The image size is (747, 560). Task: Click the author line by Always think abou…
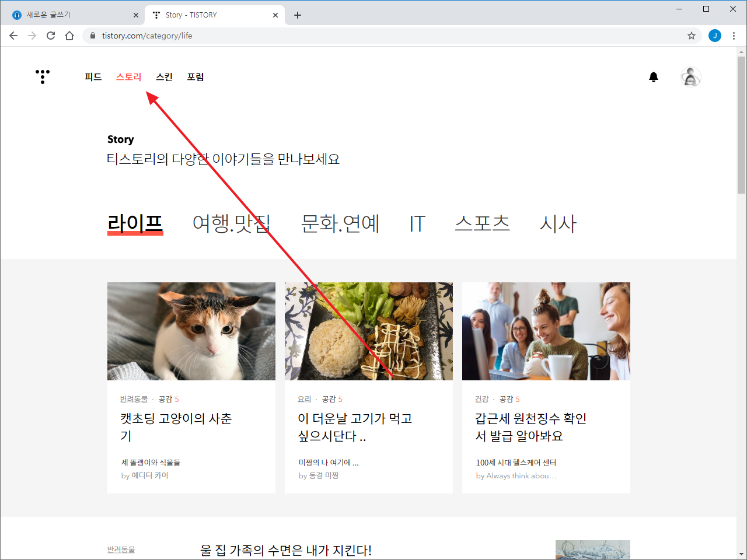click(x=516, y=475)
